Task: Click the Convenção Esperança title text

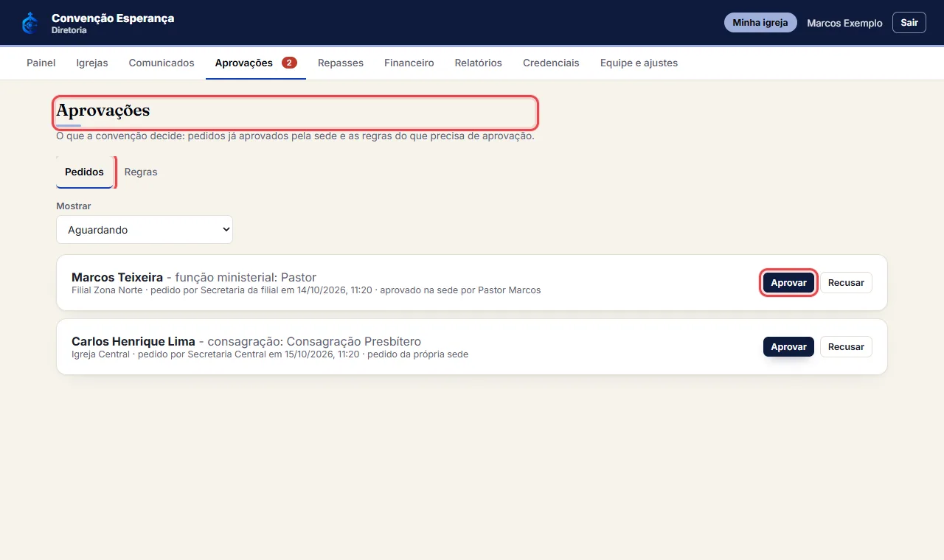Action: click(x=113, y=18)
